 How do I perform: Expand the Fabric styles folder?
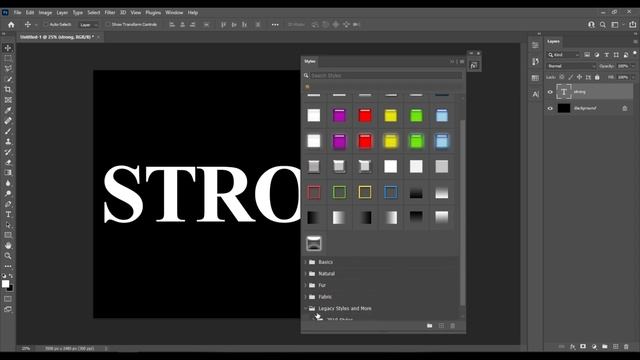(305, 297)
